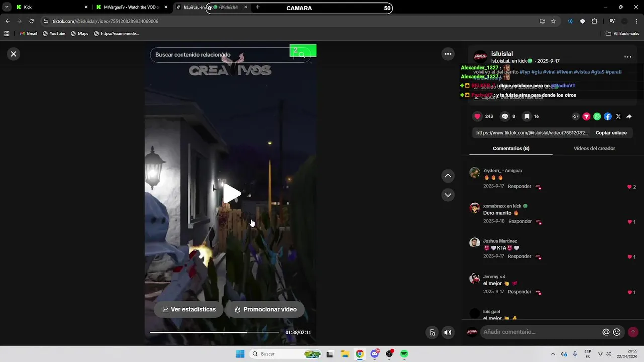Share via the red send-to-friends icon
The image size is (644, 362).
pos(586,116)
